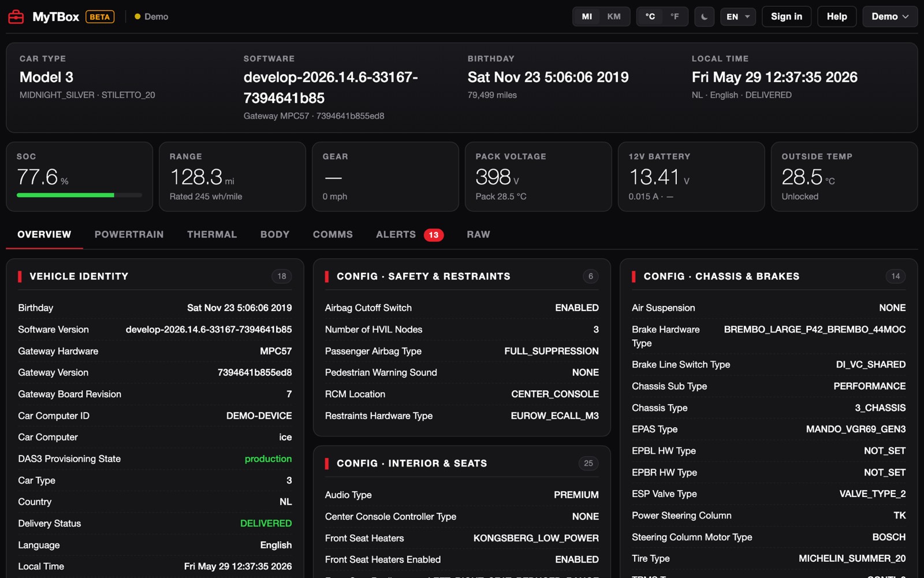Click the Gear status card
This screenshot has width=924, height=578.
coord(385,177)
